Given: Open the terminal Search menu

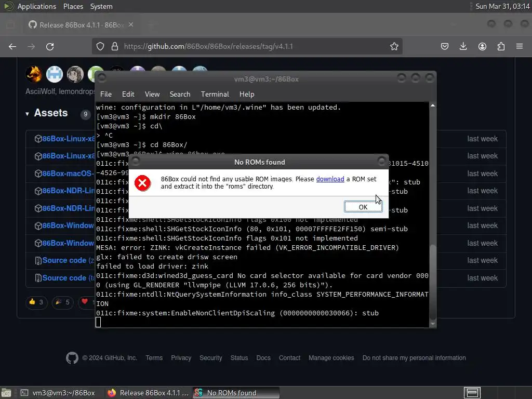Looking at the screenshot, I should (x=180, y=95).
